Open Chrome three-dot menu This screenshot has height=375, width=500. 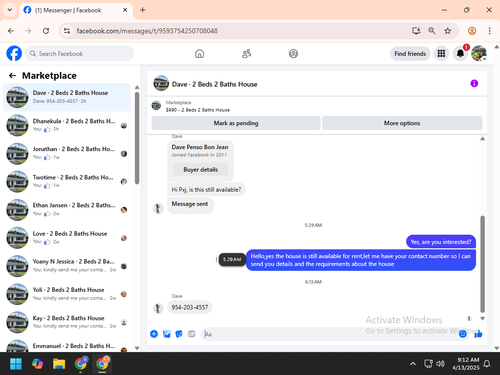[489, 31]
